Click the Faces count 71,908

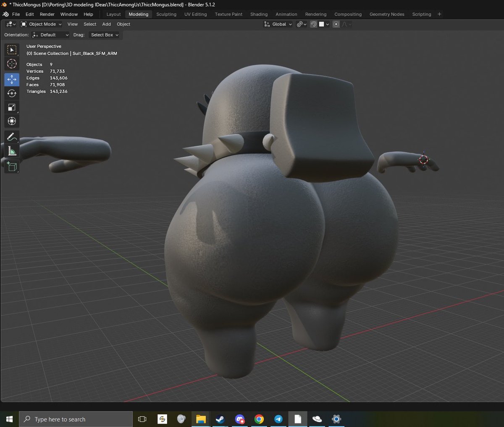[58, 85]
